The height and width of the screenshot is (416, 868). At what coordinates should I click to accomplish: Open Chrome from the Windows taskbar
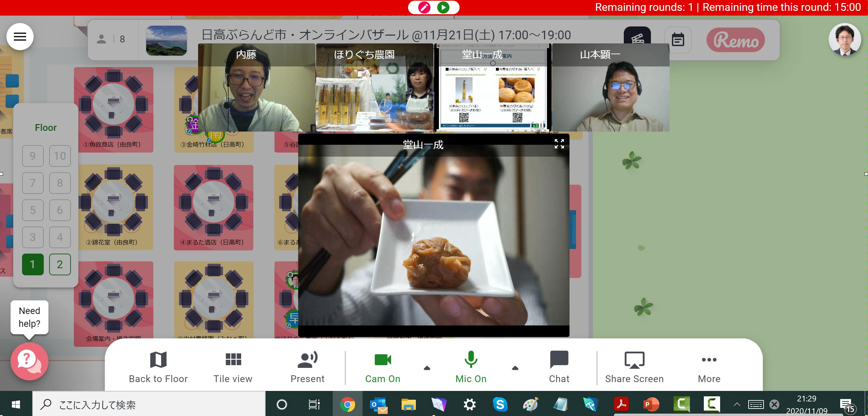pyautogui.click(x=347, y=404)
